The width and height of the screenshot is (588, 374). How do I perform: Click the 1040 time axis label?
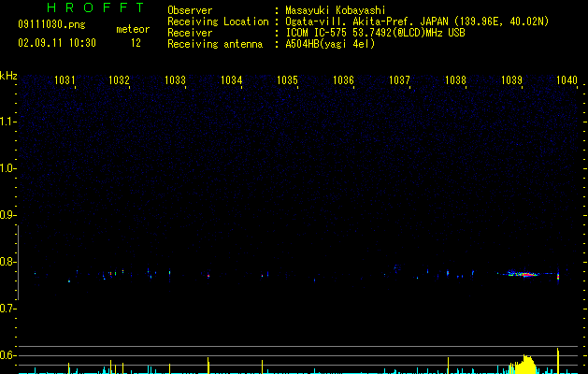click(x=566, y=80)
